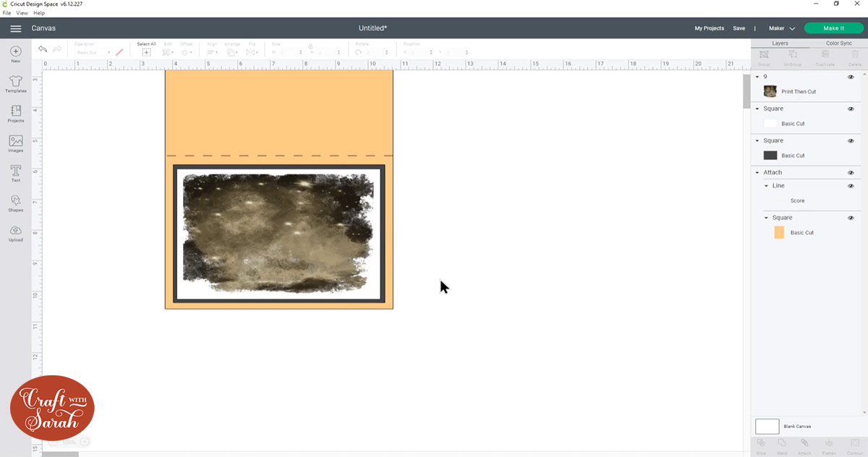Click the Flatten icon at panel bottom
868x457 pixels.
click(x=828, y=443)
